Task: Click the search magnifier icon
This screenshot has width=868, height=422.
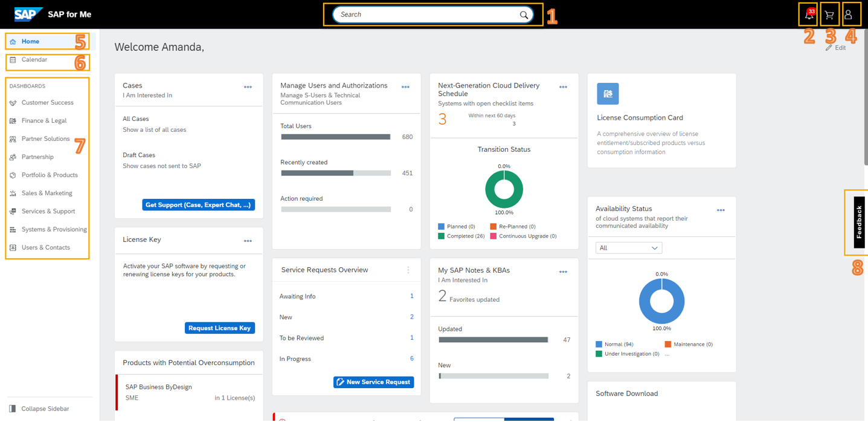Action: tap(524, 15)
